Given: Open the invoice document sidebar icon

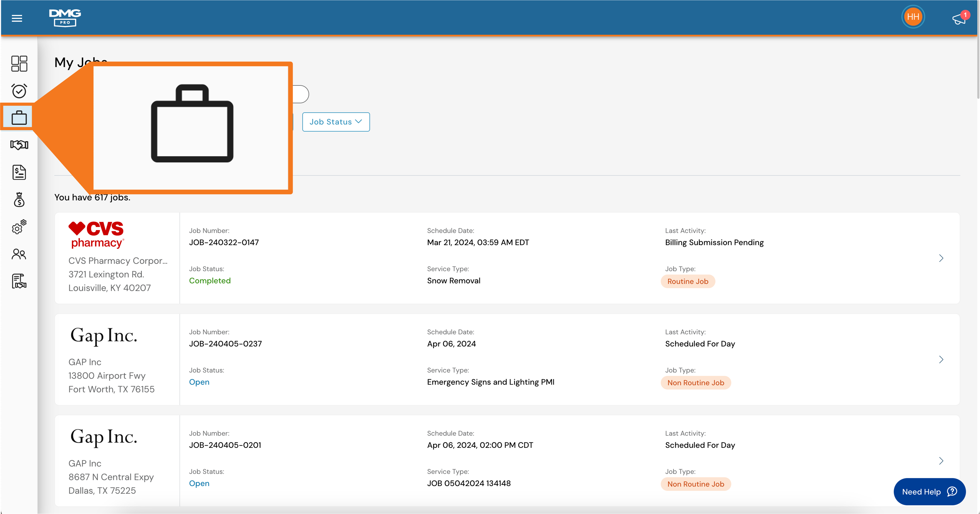Looking at the screenshot, I should 19,172.
